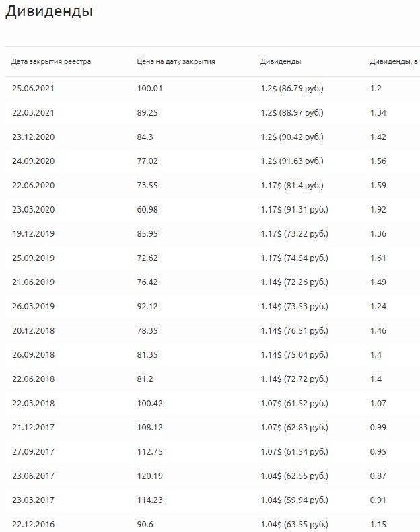Click the "Дивиденды" page heading
The image size is (420, 532).
tap(49, 11)
